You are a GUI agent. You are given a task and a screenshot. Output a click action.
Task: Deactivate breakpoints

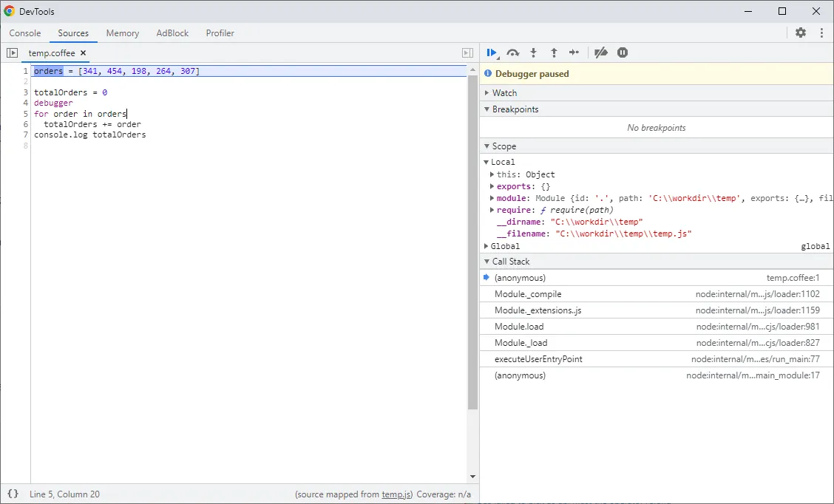pyautogui.click(x=601, y=52)
